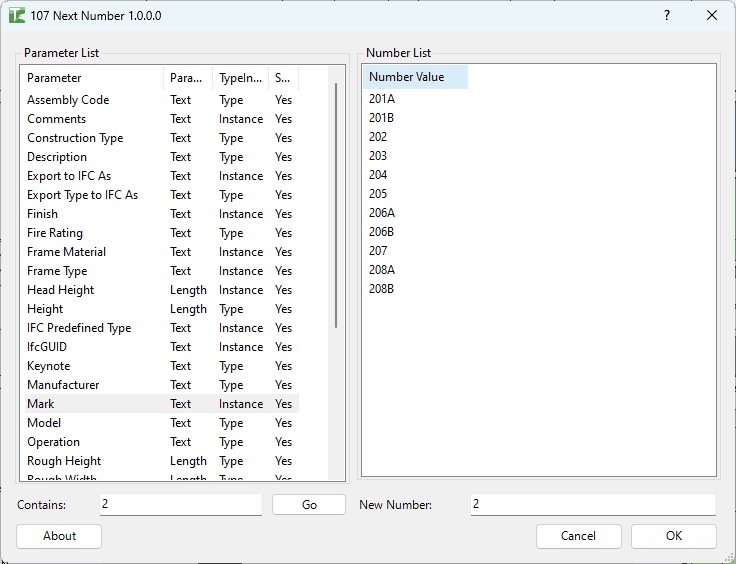
Task: Select the Head Height parameter
Action: click(162, 290)
